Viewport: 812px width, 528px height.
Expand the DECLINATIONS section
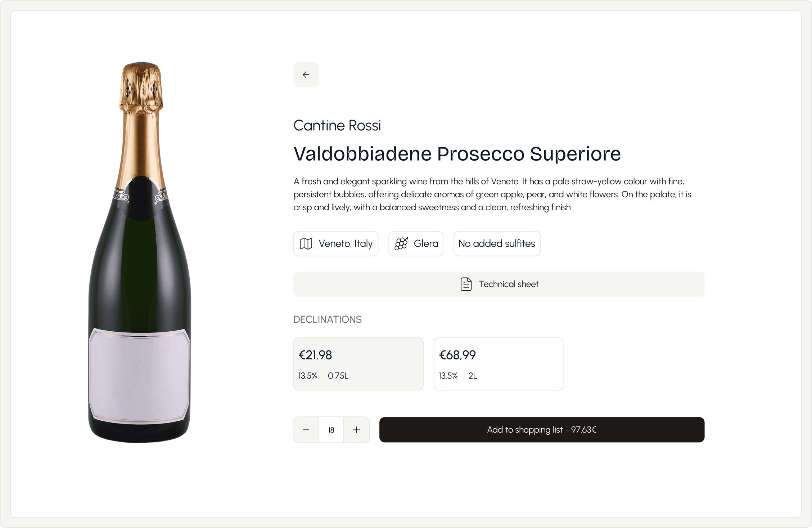(x=327, y=319)
